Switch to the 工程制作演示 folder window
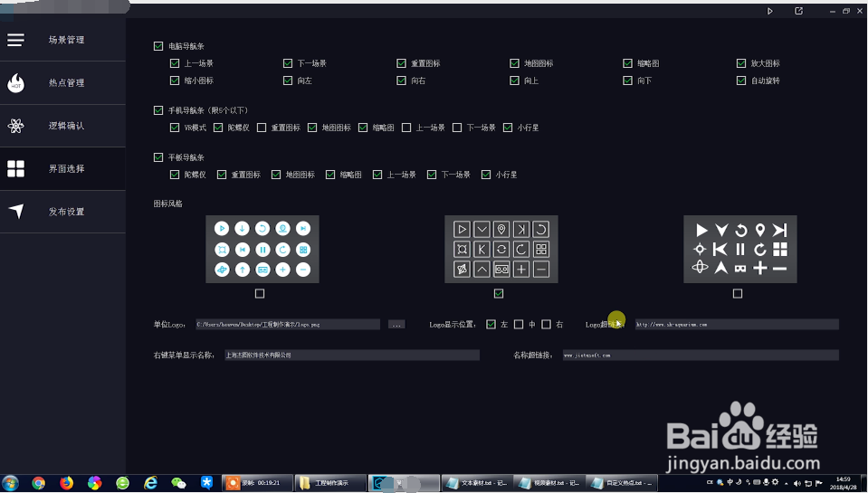This screenshot has width=868, height=493. click(330, 483)
